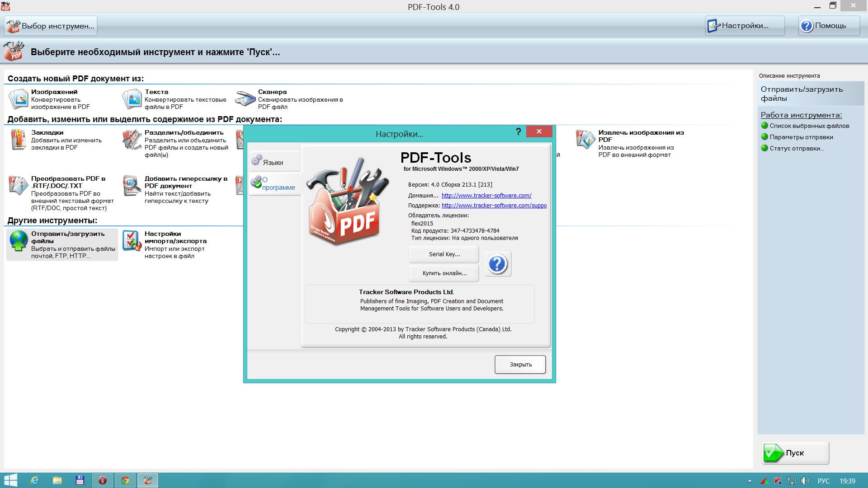
Task: Click the license holder flex2015 text
Action: pyautogui.click(x=422, y=223)
